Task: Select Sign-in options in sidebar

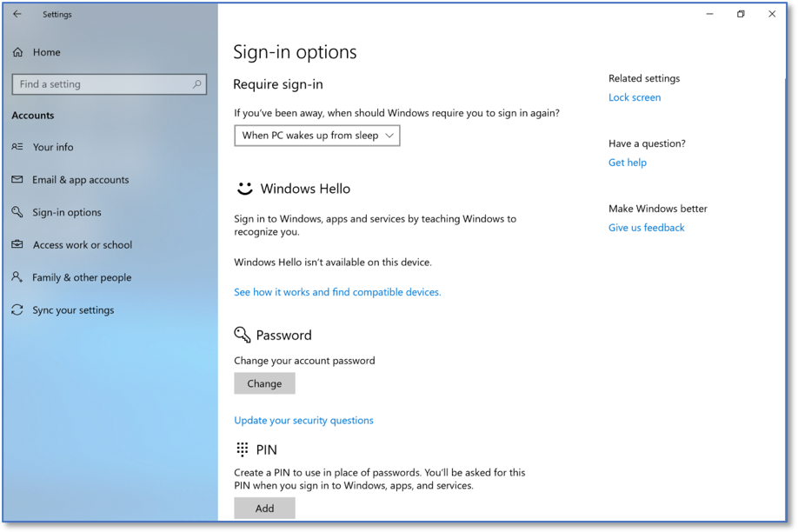Action: (x=67, y=212)
